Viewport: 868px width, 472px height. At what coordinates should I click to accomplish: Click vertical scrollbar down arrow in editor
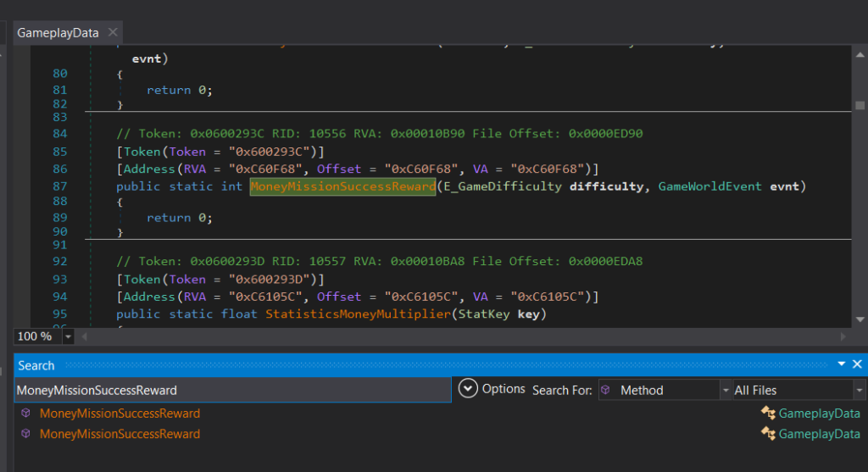(860, 319)
